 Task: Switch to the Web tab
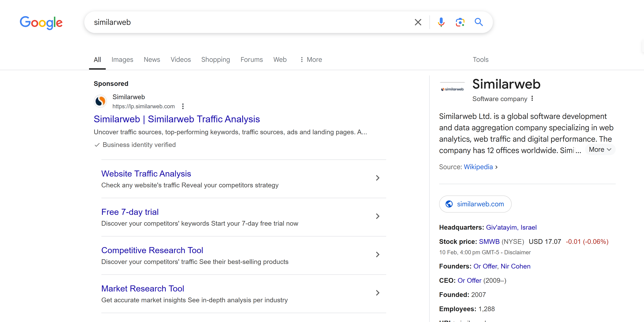click(280, 60)
